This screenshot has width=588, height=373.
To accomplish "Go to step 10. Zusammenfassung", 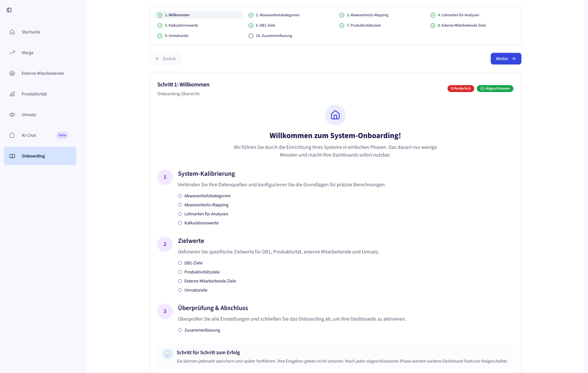I will point(273,36).
